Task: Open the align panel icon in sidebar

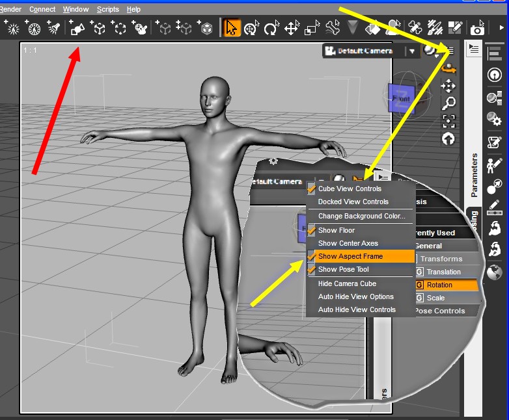Action: 494,53
